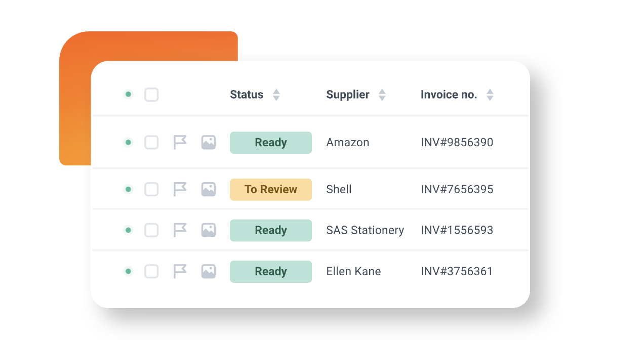644x348 pixels.
Task: Click the Ready badge for Ellen Kane
Action: tap(271, 271)
